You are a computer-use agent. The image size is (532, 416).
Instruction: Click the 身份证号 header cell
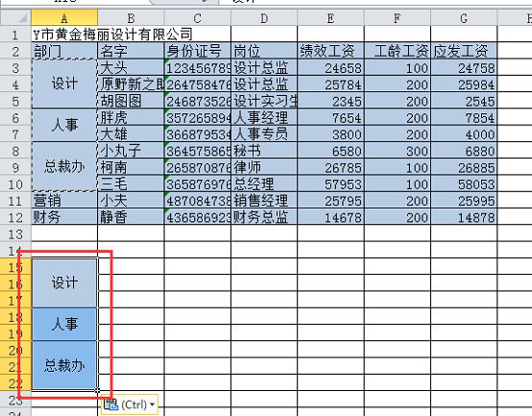198,51
